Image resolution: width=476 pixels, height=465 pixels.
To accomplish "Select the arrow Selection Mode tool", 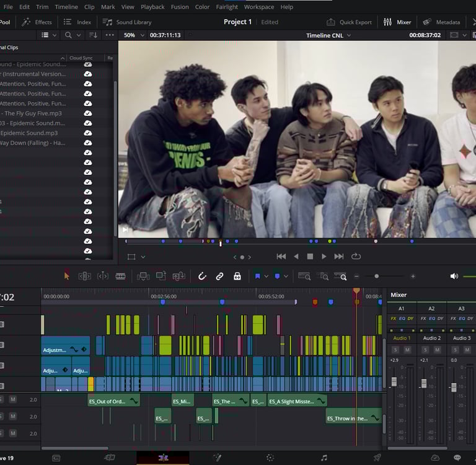I will click(x=67, y=276).
